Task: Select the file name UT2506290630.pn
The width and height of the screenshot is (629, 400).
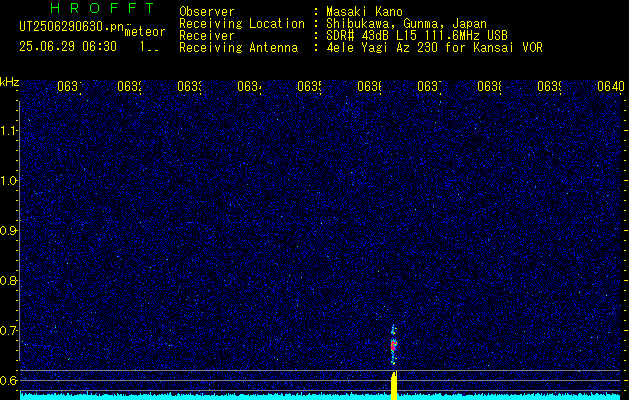Action: (72, 27)
